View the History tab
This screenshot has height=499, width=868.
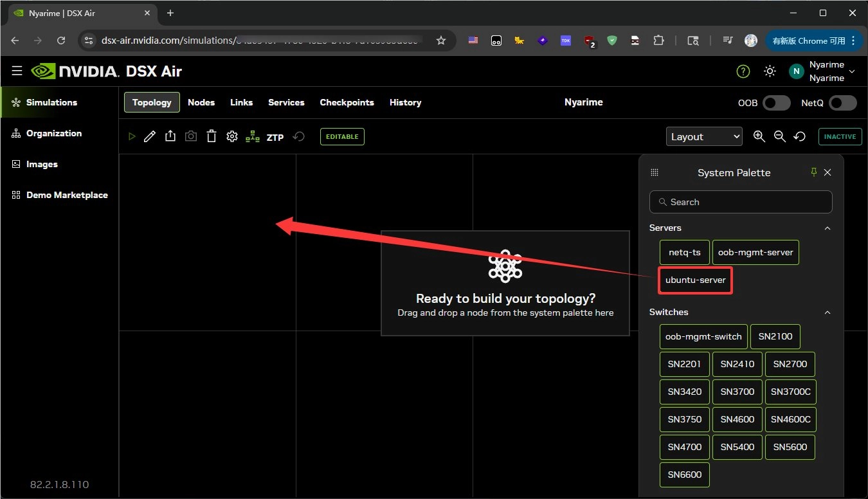[405, 102]
